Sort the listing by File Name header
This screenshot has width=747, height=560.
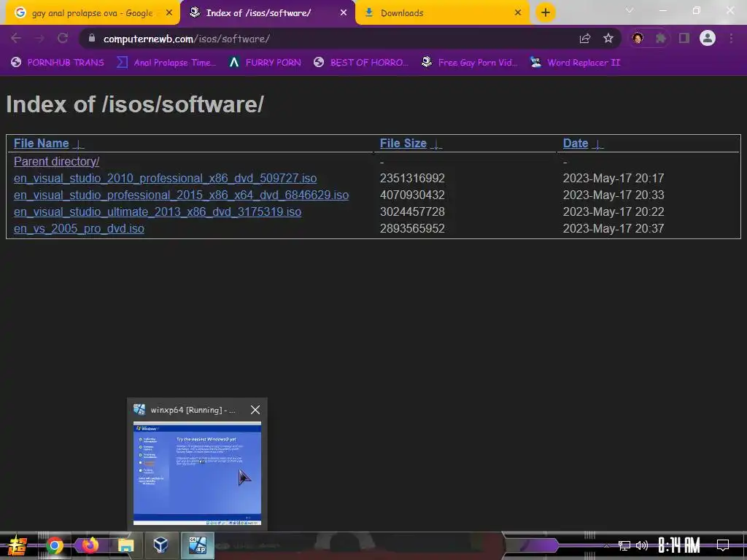[x=42, y=144]
